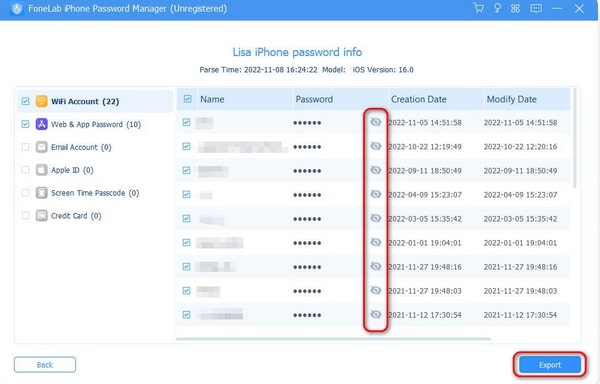Select the Screen Time Passcode (0) category
The height and width of the screenshot is (384, 600).
pyautogui.click(x=95, y=193)
